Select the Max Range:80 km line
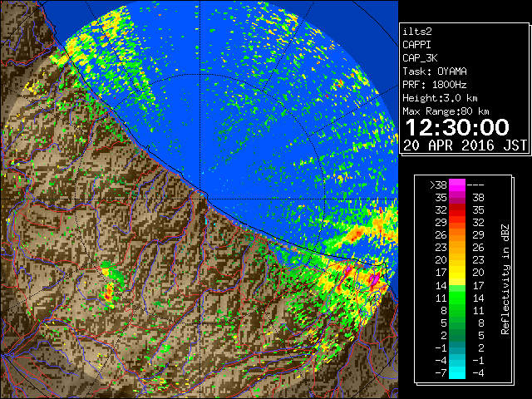Viewport: 532px width, 399px height. tap(446, 111)
